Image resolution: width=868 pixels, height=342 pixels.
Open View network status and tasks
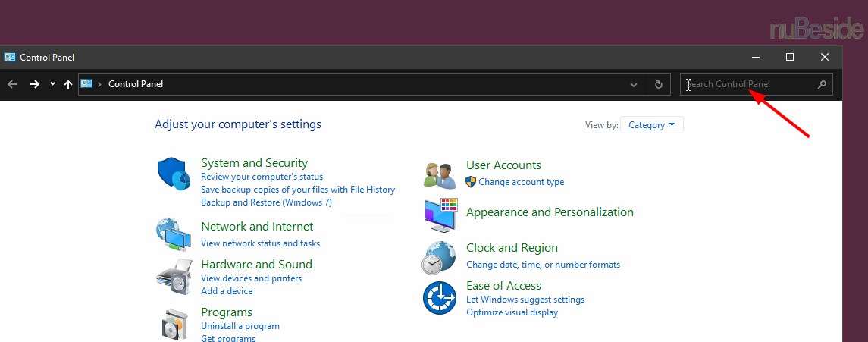point(260,243)
